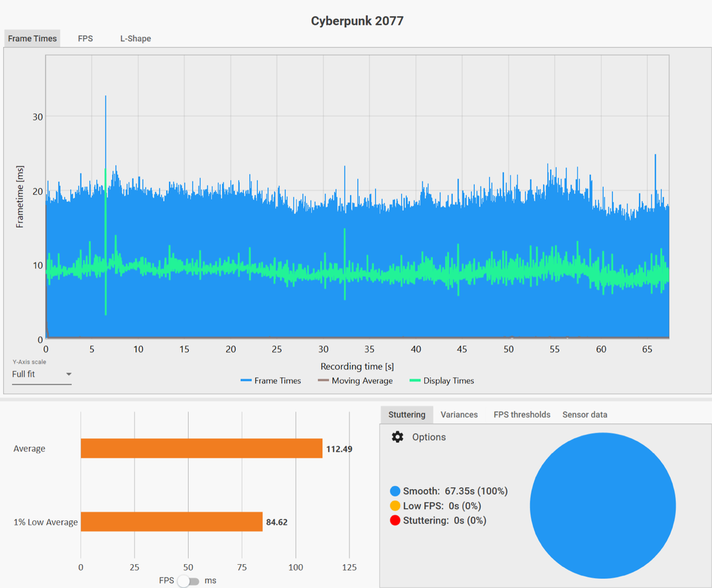Click the Average FPS orange bar
The height and width of the screenshot is (588, 712).
(202, 449)
